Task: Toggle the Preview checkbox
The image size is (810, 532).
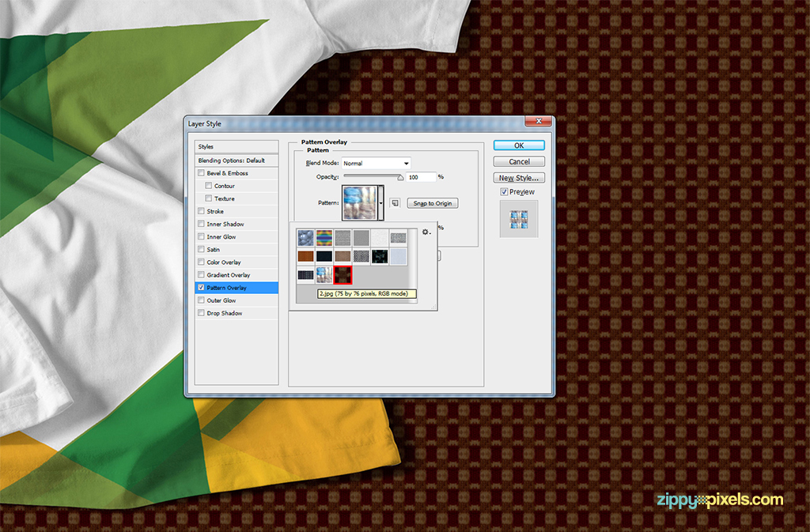Action: tap(504, 192)
